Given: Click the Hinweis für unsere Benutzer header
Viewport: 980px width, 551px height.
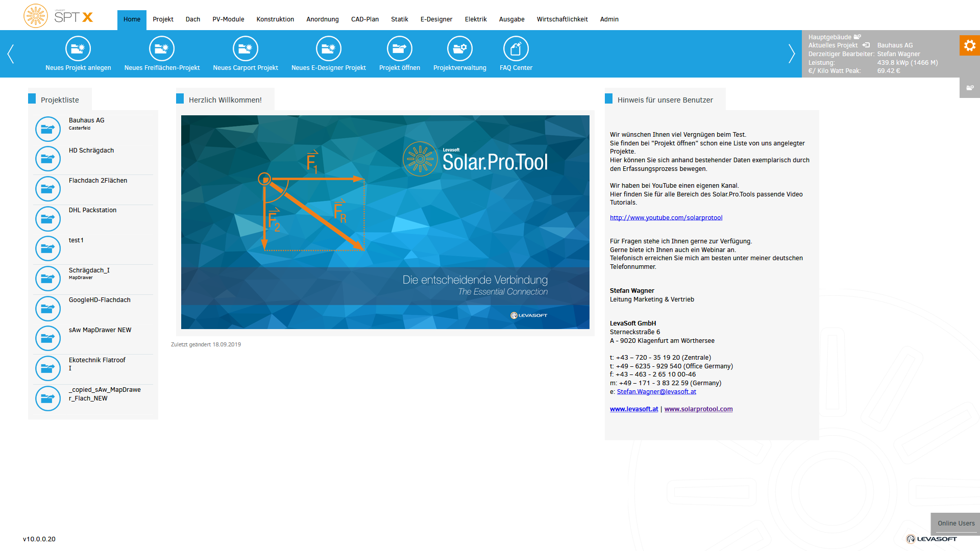Looking at the screenshot, I should click(x=665, y=100).
